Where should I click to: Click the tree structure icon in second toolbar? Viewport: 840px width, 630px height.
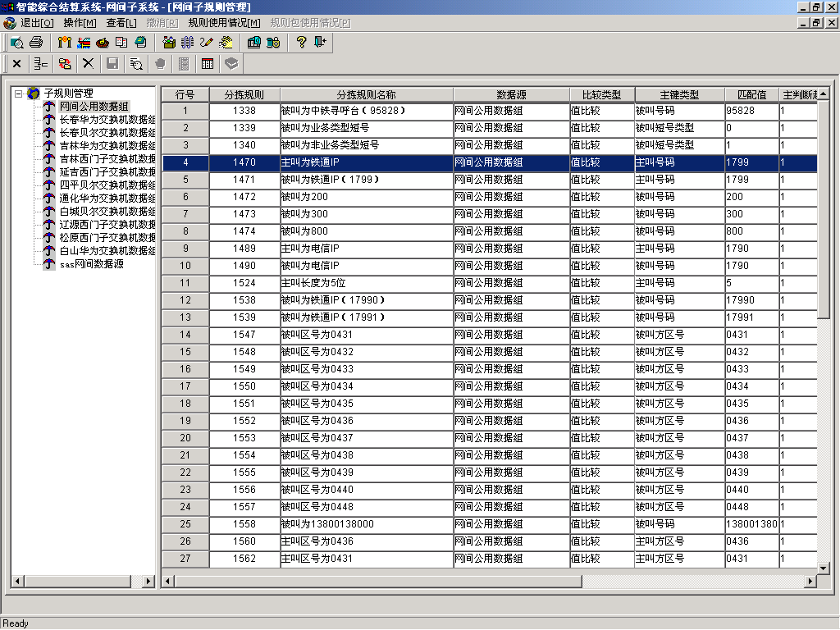pyautogui.click(x=40, y=63)
